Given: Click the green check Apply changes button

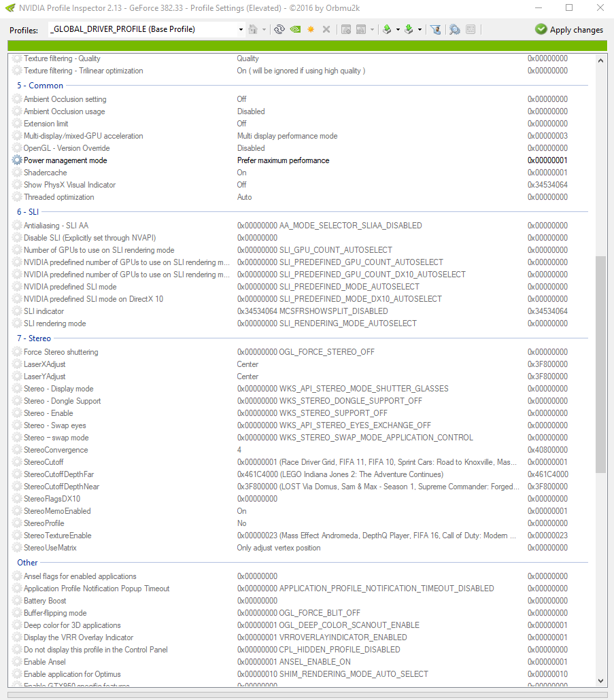Looking at the screenshot, I should pos(569,29).
